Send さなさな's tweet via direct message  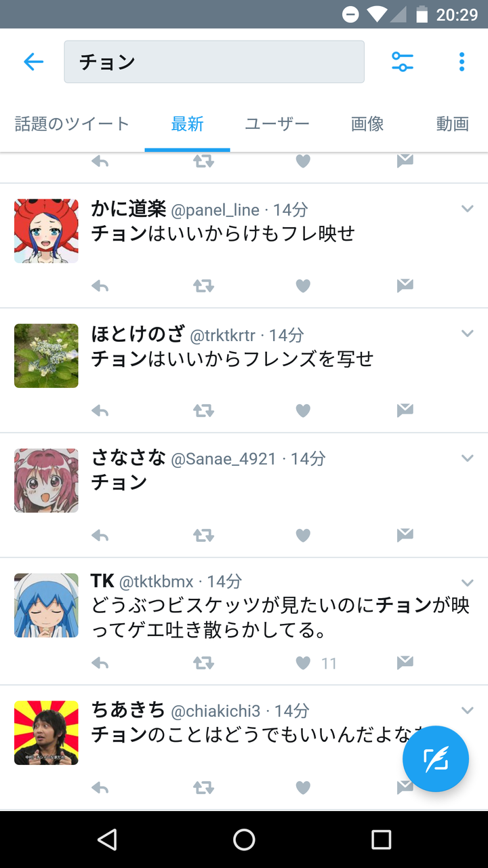pos(405,535)
